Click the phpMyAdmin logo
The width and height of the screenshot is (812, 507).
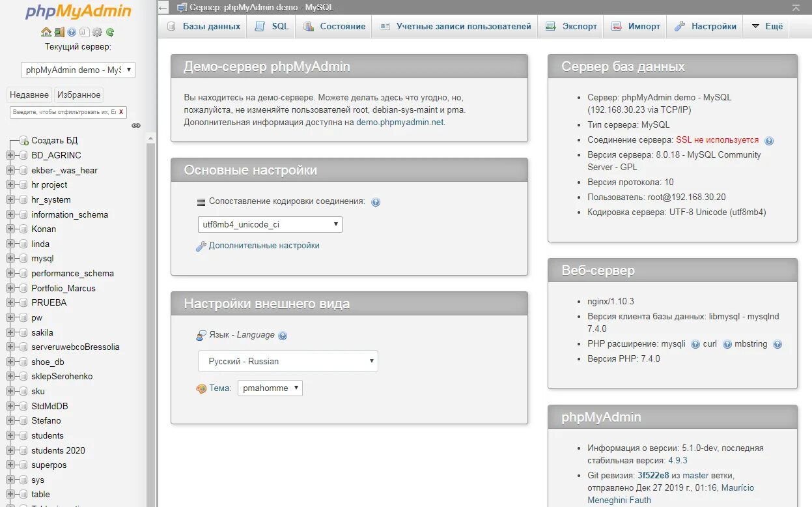point(78,12)
